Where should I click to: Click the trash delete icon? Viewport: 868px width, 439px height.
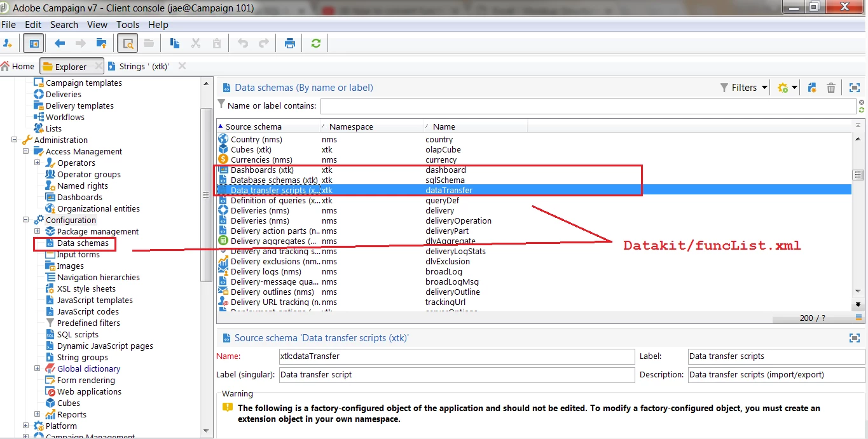(x=831, y=88)
